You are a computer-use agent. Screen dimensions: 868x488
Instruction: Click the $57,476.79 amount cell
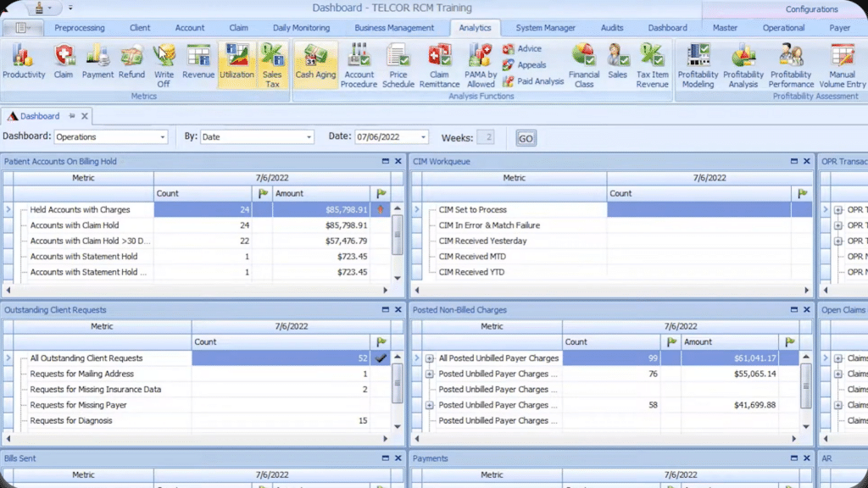point(321,241)
